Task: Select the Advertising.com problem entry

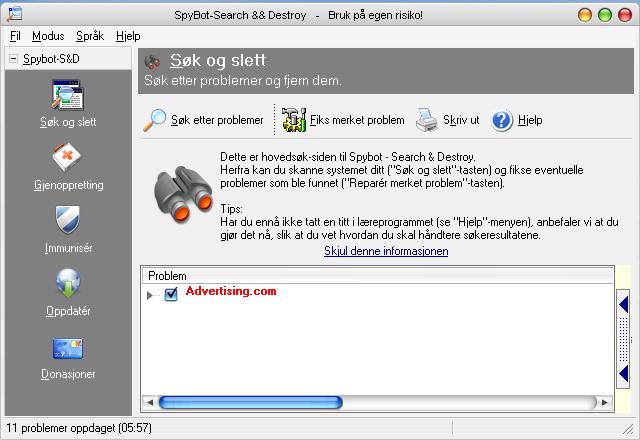Action: [x=231, y=291]
